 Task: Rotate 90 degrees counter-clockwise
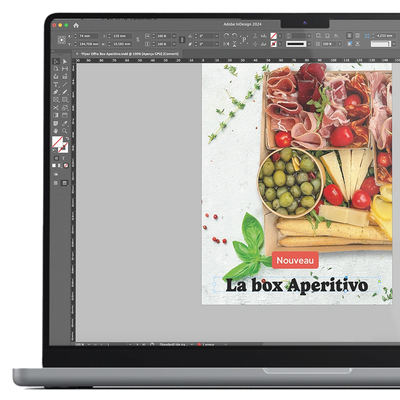click(x=235, y=36)
